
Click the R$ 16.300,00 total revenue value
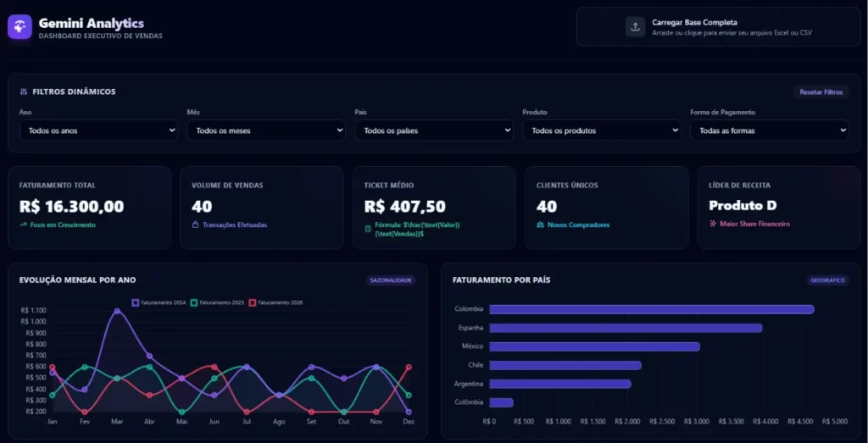coord(71,207)
